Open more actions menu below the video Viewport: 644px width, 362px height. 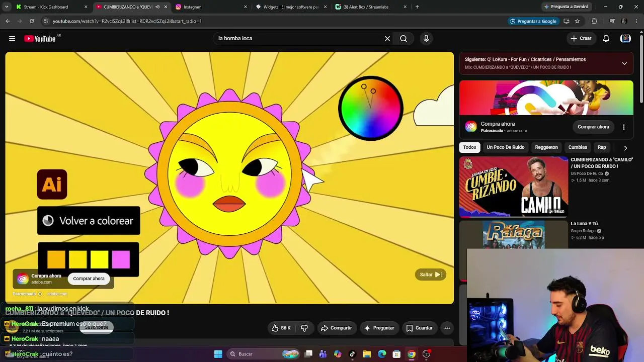pyautogui.click(x=447, y=328)
